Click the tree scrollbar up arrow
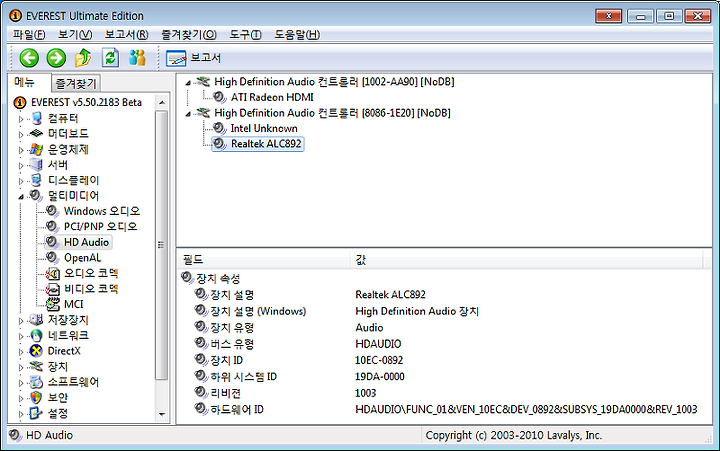Viewport: 720px width, 451px height. pos(162,103)
